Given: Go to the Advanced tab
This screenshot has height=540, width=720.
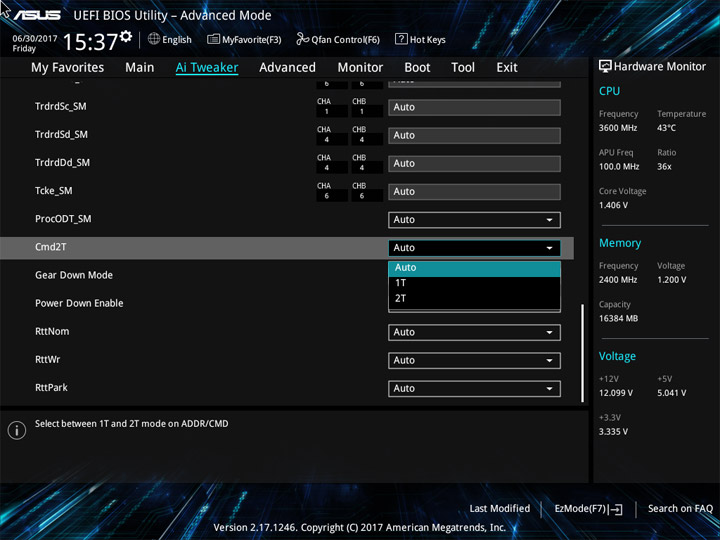Looking at the screenshot, I should [287, 68].
